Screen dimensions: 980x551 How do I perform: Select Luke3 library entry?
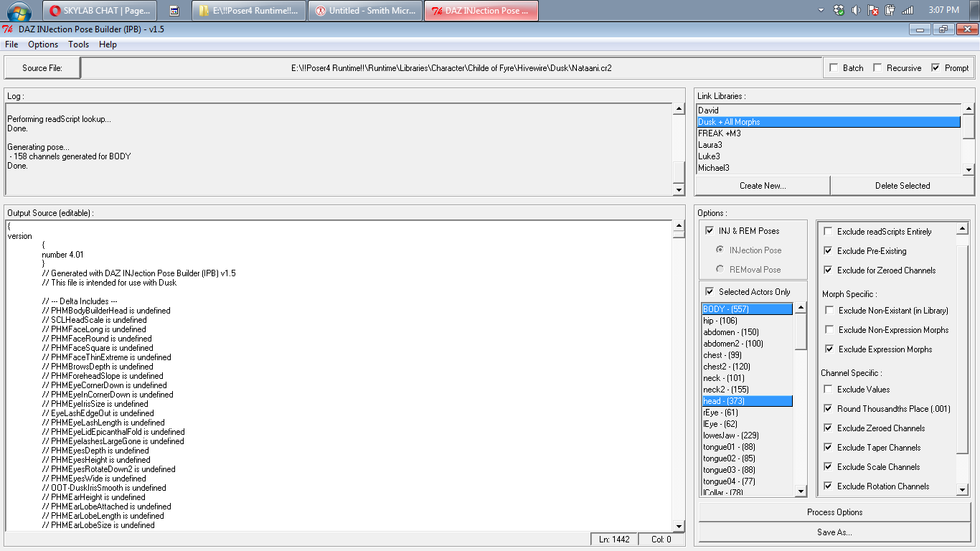tap(829, 156)
